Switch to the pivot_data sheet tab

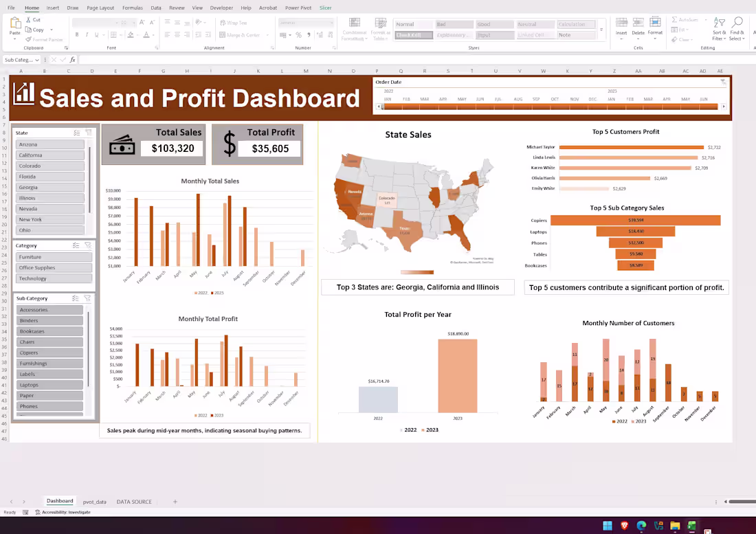tap(95, 502)
